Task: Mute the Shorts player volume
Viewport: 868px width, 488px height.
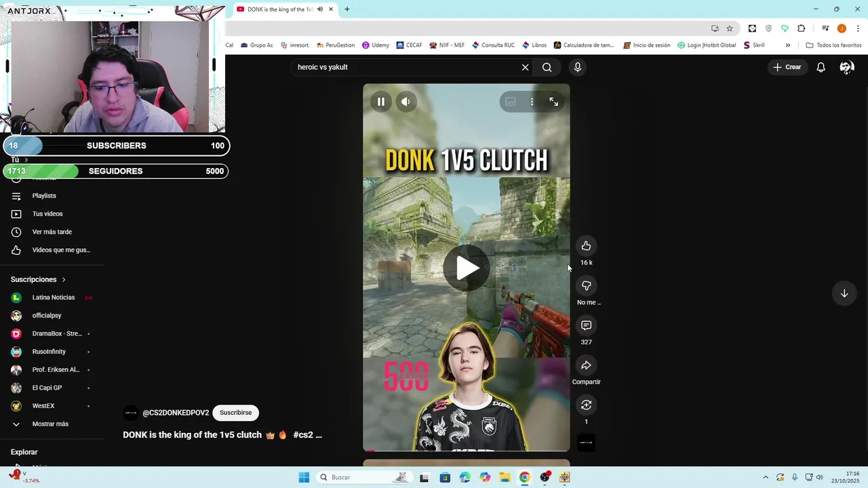Action: [406, 102]
